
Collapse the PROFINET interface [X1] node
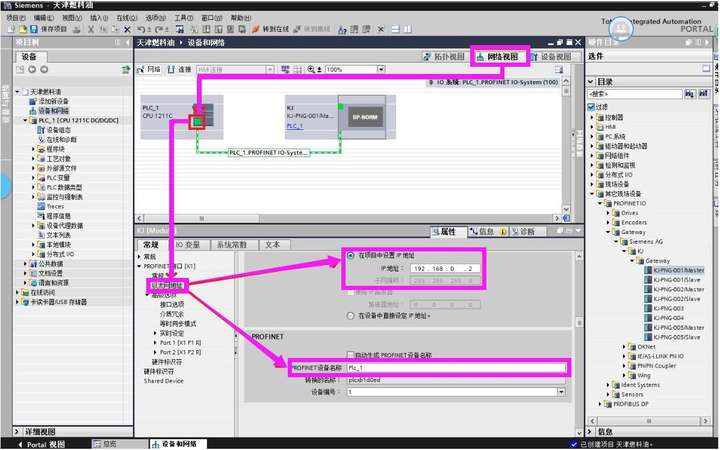(x=139, y=266)
